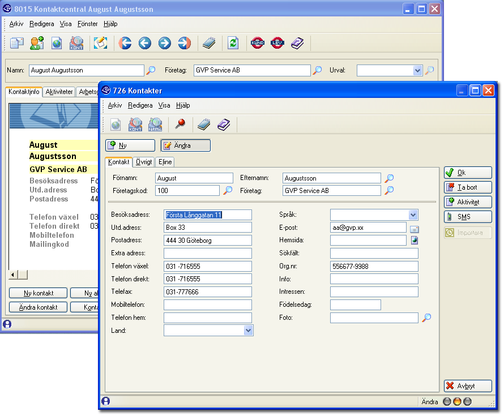Open the Urval dropdown in Kontaktcentral

point(417,70)
